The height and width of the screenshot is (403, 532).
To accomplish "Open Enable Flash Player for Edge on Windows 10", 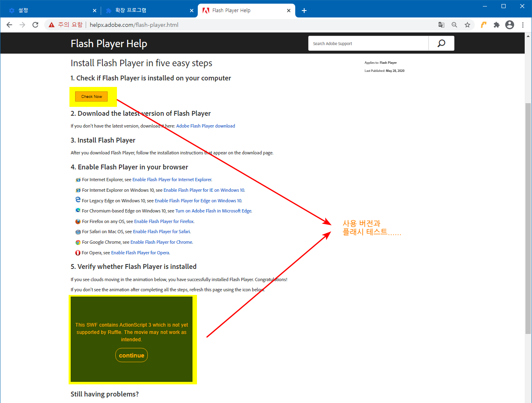I will click(x=198, y=201).
